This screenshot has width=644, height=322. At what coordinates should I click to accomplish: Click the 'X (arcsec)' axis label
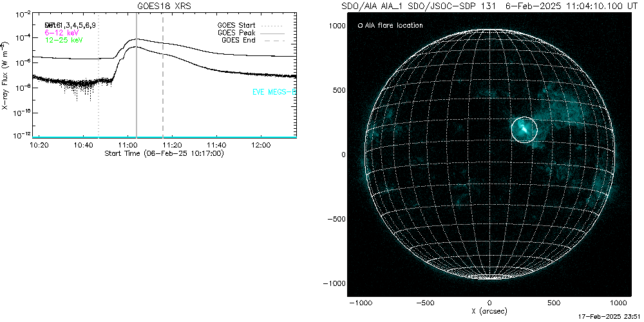(490, 311)
